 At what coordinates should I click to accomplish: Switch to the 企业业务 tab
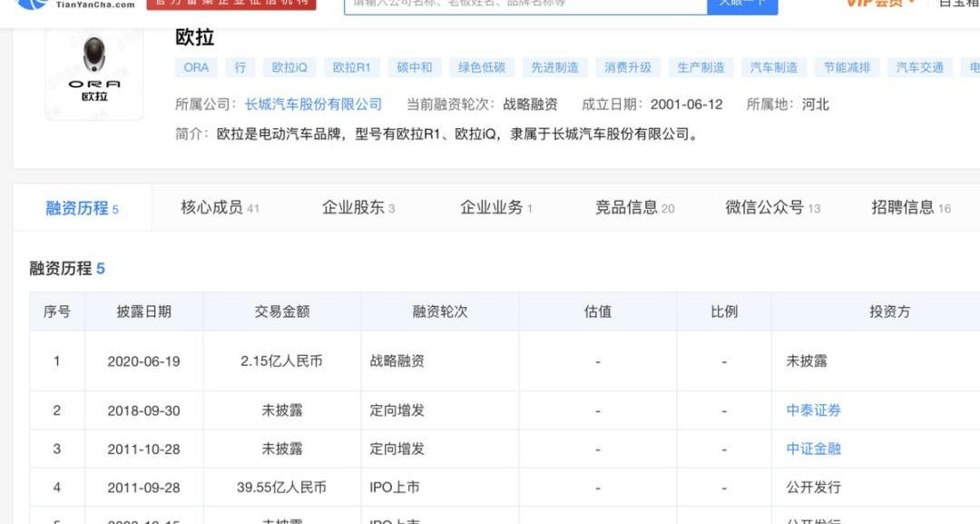pos(496,208)
